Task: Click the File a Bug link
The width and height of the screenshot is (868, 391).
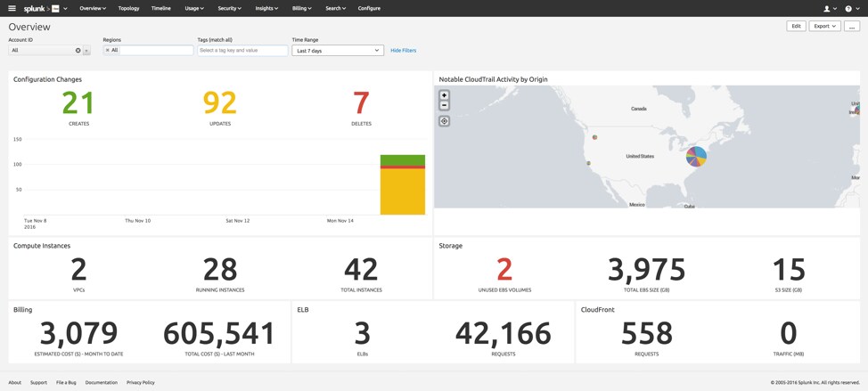Action: pyautogui.click(x=66, y=382)
